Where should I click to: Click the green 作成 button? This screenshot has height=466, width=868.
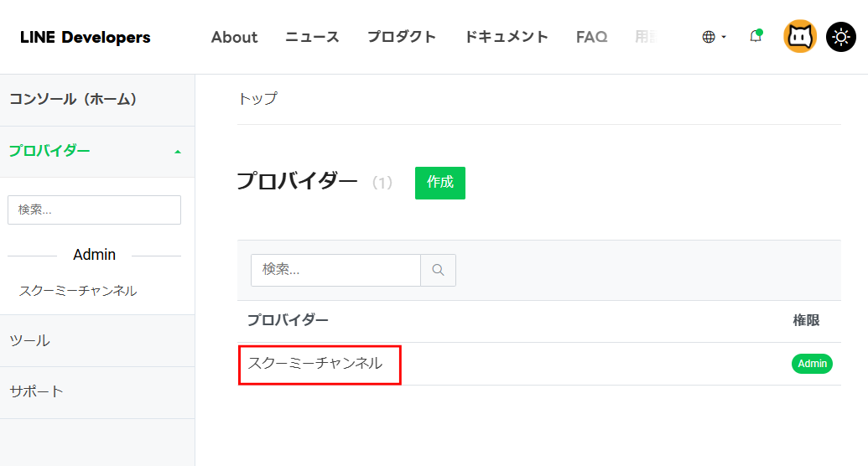coord(440,183)
